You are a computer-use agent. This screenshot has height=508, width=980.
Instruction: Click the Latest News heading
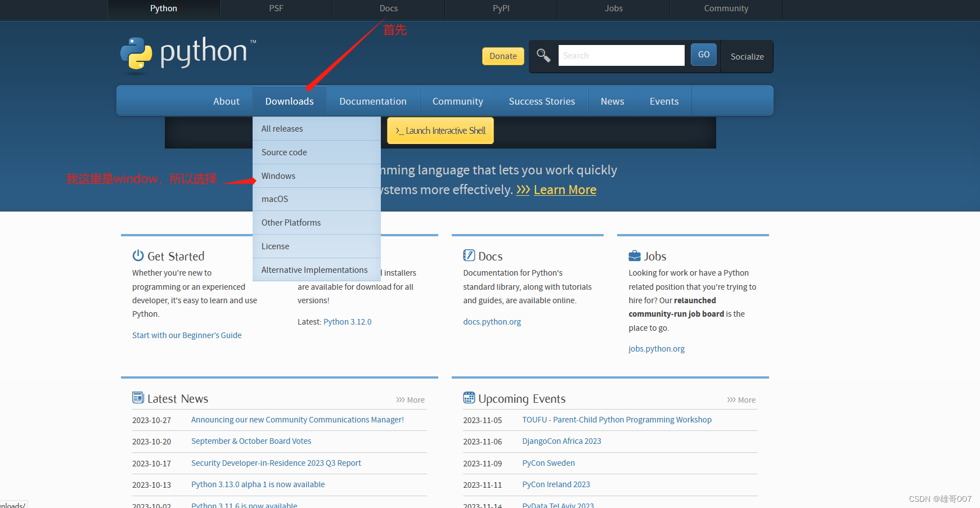click(x=178, y=399)
